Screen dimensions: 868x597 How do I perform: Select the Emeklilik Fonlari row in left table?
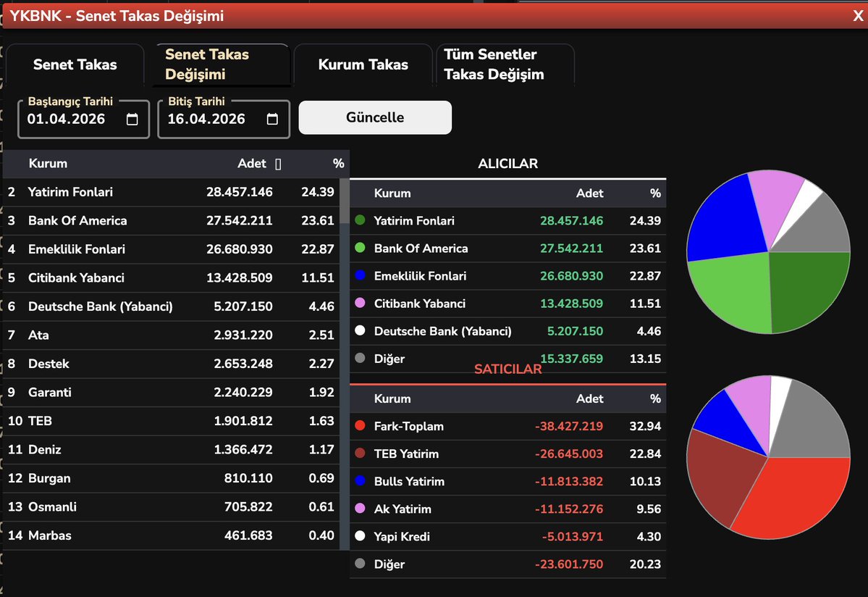point(171,249)
